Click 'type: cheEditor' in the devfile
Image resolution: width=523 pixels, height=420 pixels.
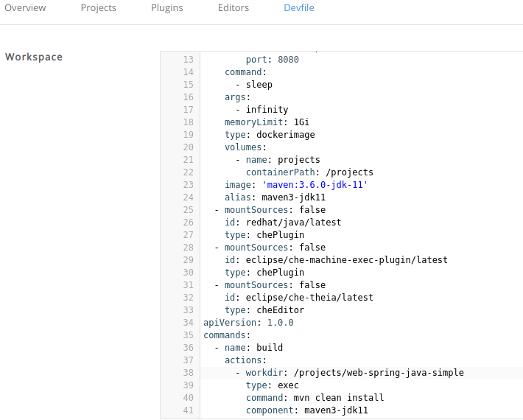[x=264, y=310]
